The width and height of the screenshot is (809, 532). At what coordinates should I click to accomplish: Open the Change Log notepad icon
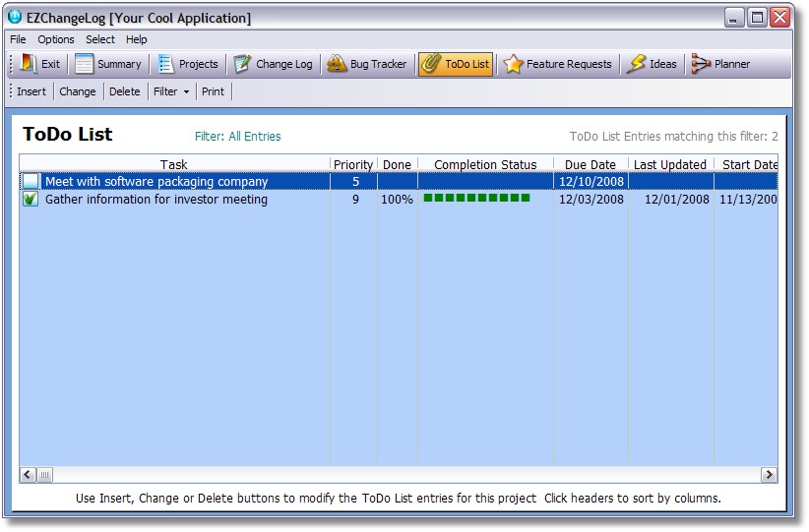click(241, 64)
